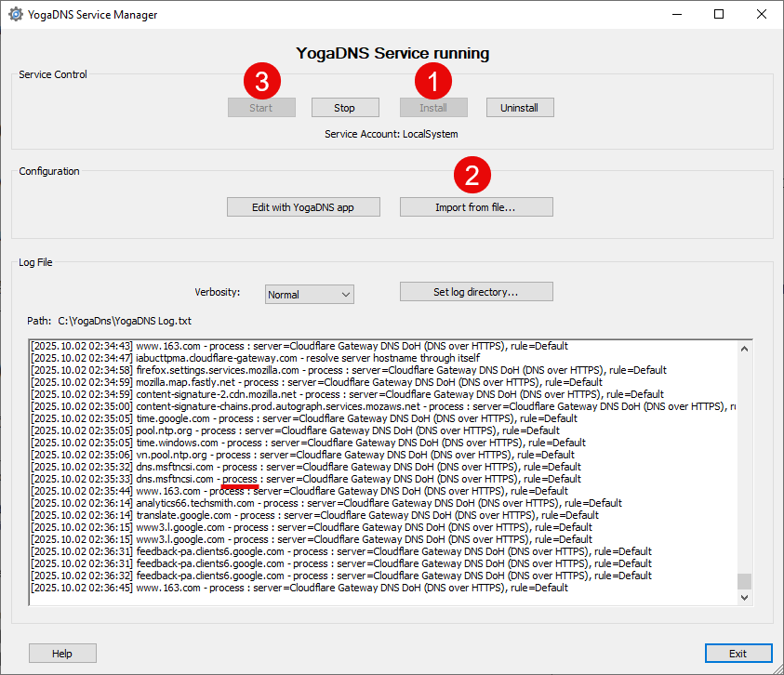The height and width of the screenshot is (675, 784).
Task: Click the red circle badge numbered 3
Action: (262, 81)
